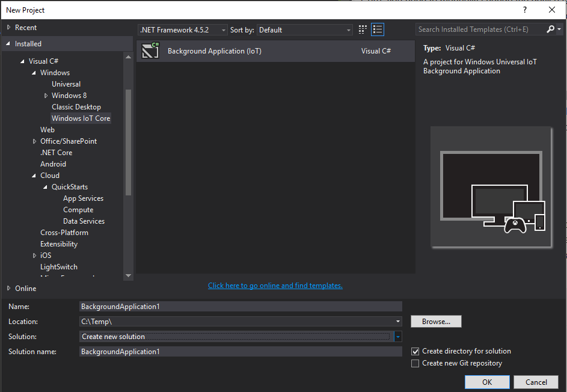Image resolution: width=567 pixels, height=392 pixels.
Task: Click the Cancel button
Action: (536, 382)
